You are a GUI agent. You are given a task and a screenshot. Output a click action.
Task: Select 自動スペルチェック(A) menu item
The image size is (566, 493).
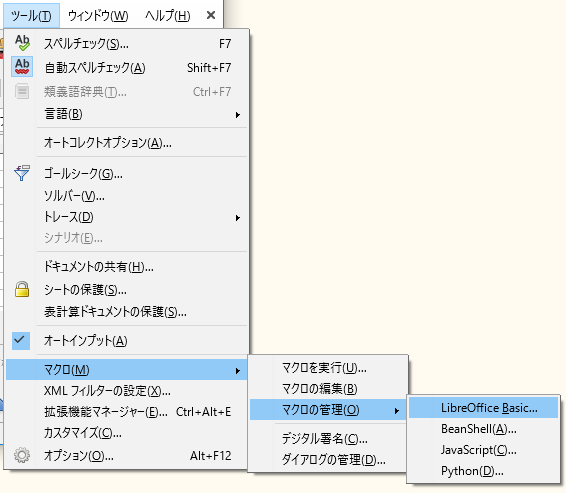pyautogui.click(x=126, y=67)
